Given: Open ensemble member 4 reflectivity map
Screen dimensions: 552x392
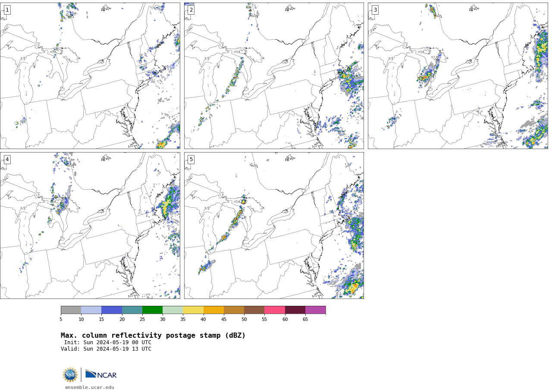Looking at the screenshot, I should [90, 225].
